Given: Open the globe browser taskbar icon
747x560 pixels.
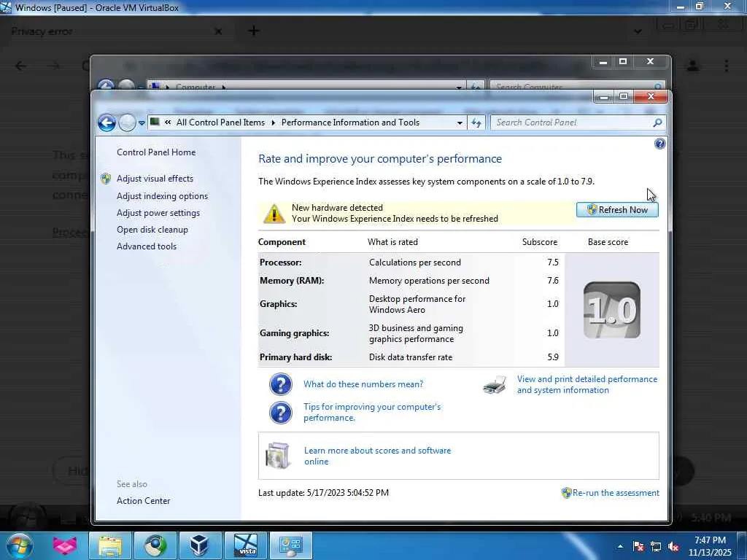Looking at the screenshot, I should [155, 545].
